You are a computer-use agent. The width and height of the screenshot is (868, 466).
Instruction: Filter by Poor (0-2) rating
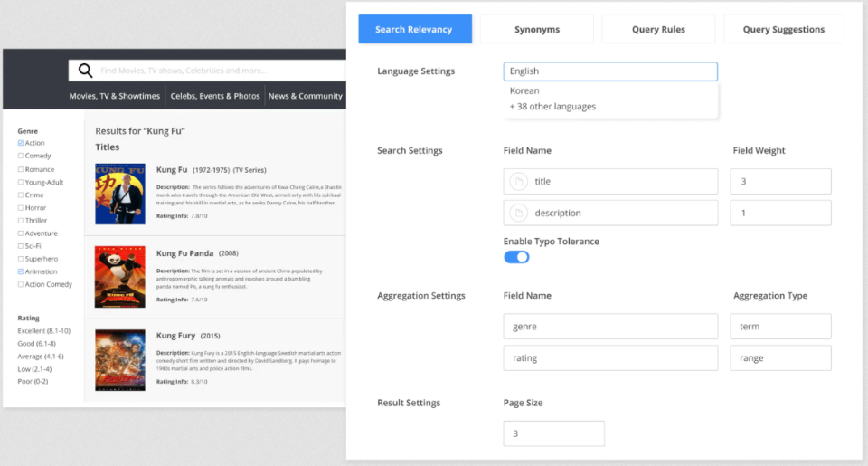33,381
